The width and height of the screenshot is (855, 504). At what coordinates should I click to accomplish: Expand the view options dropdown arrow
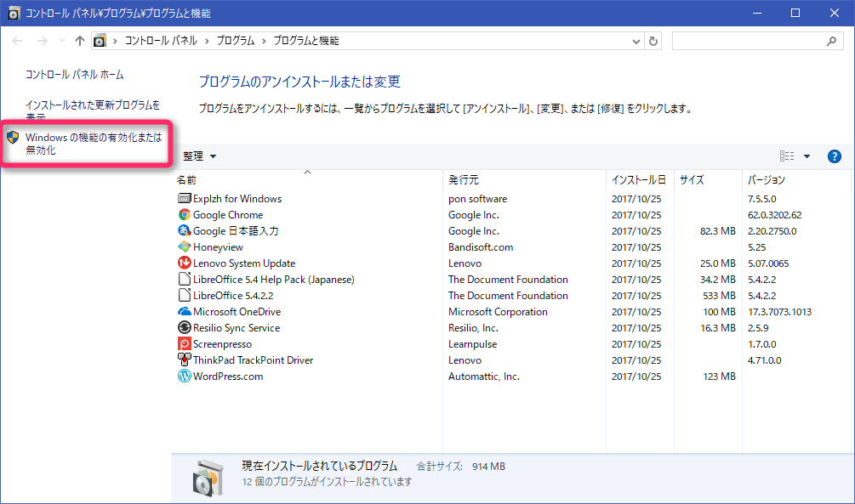[x=807, y=156]
